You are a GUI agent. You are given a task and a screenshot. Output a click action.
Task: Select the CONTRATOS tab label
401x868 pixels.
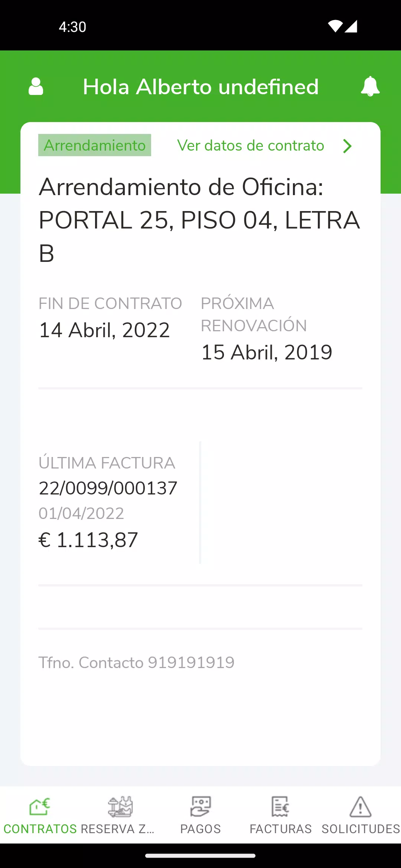(x=40, y=829)
